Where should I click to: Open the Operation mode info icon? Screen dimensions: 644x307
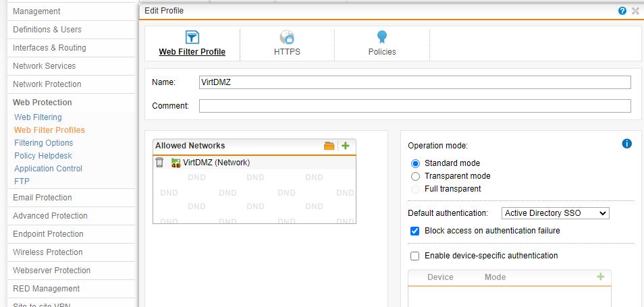[626, 144]
